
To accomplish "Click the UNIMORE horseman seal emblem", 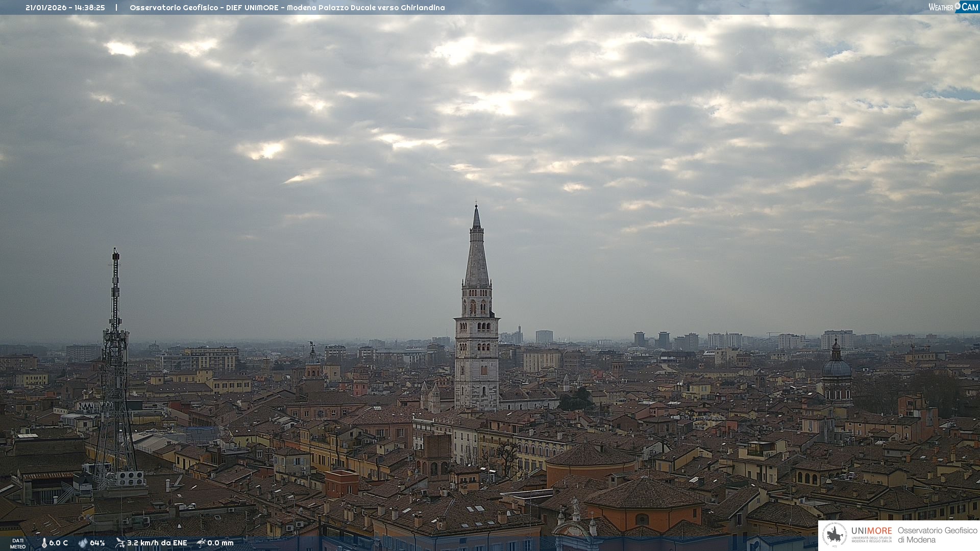I will coord(835,535).
